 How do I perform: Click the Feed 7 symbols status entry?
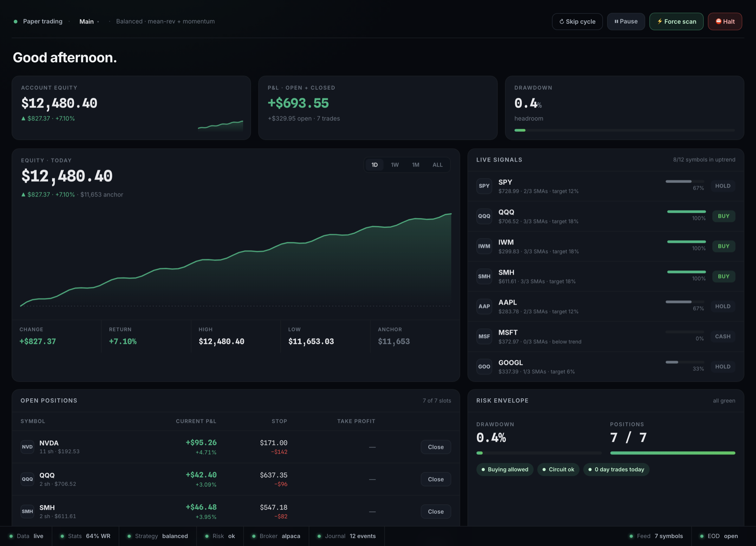656,536
